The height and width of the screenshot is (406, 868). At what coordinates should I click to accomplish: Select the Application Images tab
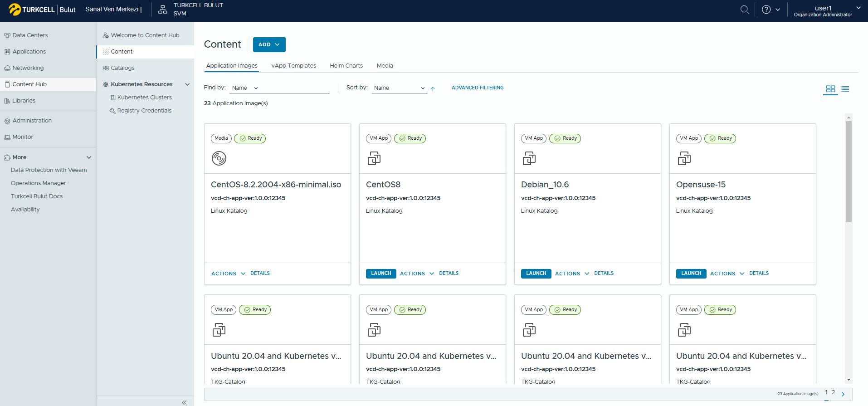(232, 66)
